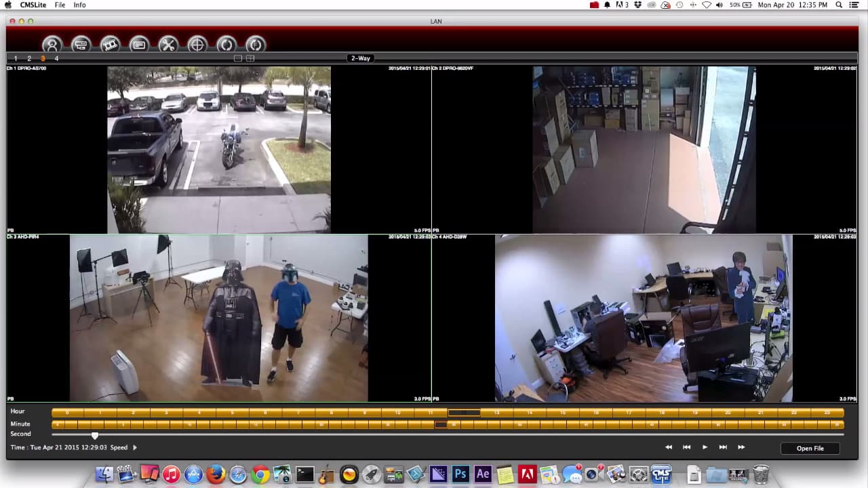868x488 pixels.
Task: Open Photoshop from the Dock
Action: (x=461, y=474)
